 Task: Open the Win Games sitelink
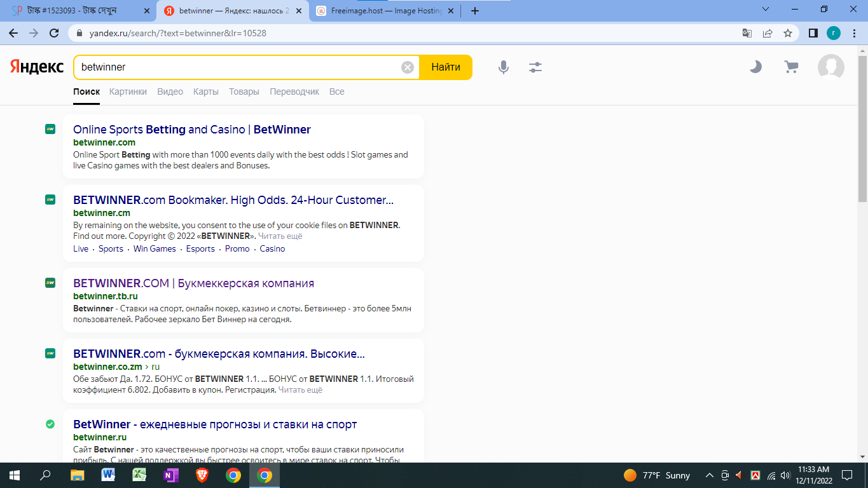coord(155,248)
